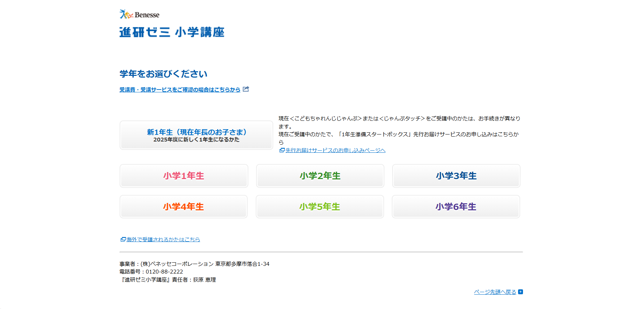Image resolution: width=644 pixels, height=309 pixels.
Task: Click ページ先頭へ戻る link
Action: (x=495, y=292)
